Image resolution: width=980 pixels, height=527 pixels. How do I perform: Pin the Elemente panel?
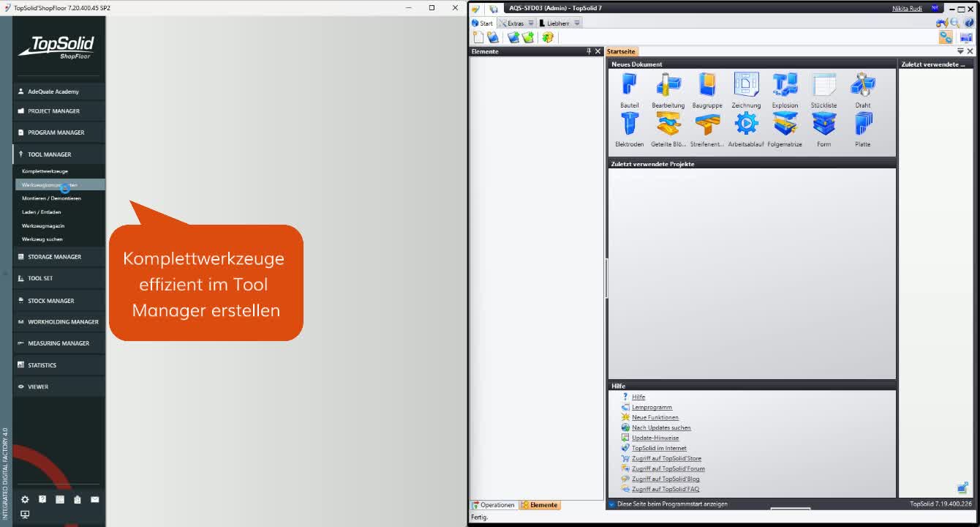(x=589, y=51)
